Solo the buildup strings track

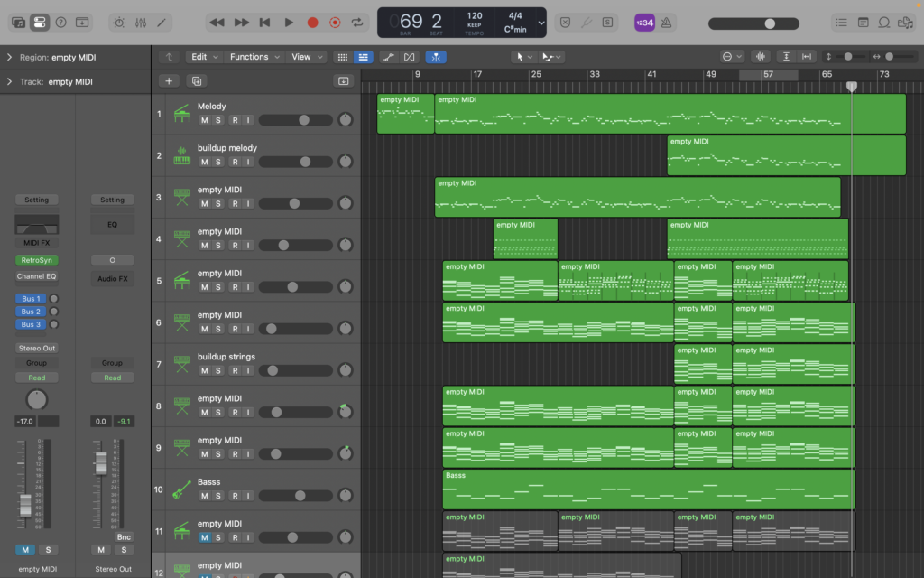click(x=219, y=370)
